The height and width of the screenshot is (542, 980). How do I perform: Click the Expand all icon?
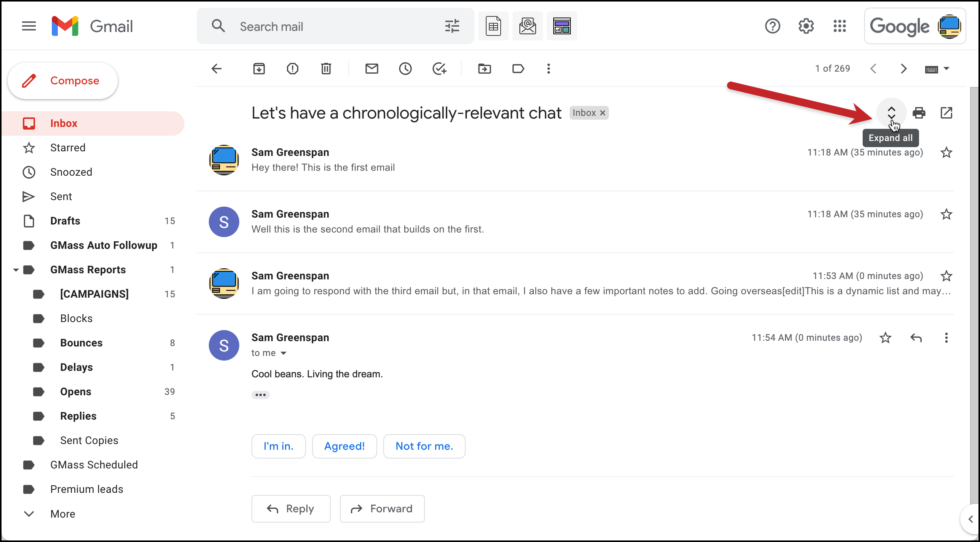click(890, 112)
